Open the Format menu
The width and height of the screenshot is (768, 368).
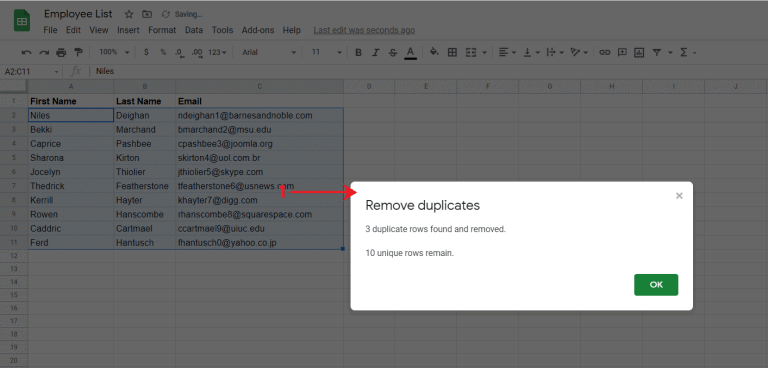(x=162, y=30)
